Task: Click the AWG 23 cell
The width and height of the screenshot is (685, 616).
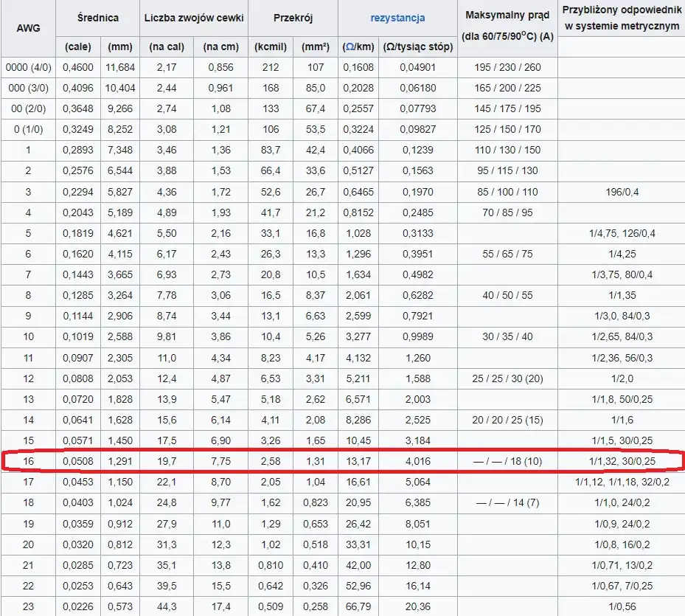Action: (29, 606)
